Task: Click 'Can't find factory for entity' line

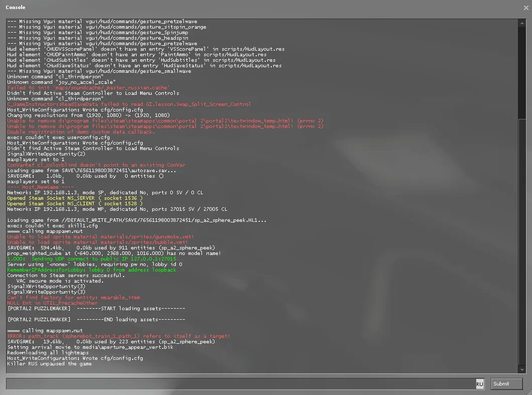Action: pos(74,297)
